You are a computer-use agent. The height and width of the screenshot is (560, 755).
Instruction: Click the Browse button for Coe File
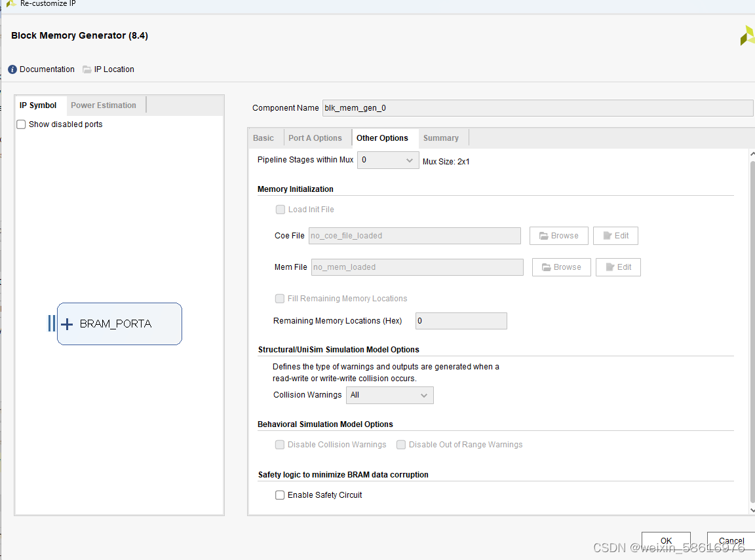pos(558,236)
